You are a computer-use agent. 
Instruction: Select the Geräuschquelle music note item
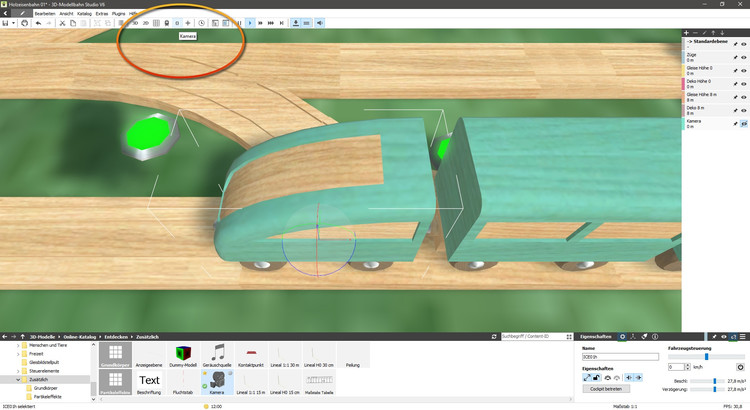pos(217,354)
